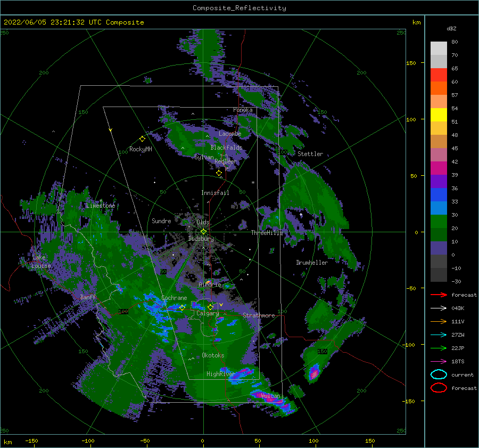Click the Sylvan label
The height and width of the screenshot is (448, 479).
tap(204, 157)
